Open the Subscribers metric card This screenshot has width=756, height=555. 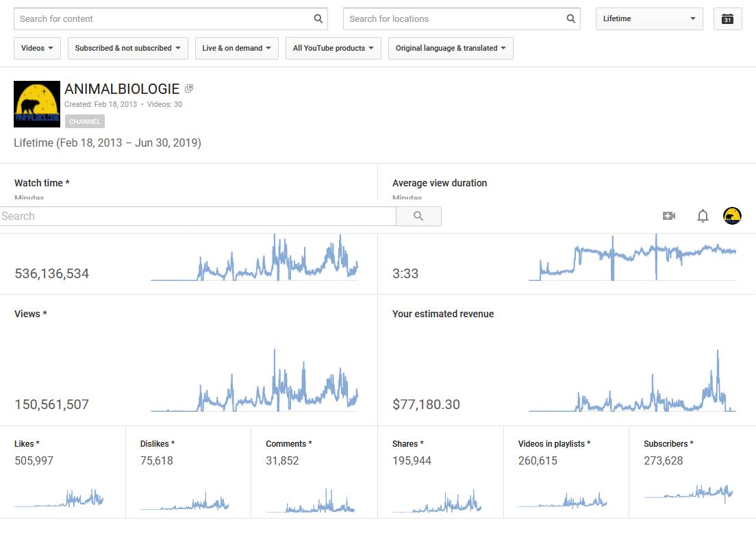click(692, 472)
